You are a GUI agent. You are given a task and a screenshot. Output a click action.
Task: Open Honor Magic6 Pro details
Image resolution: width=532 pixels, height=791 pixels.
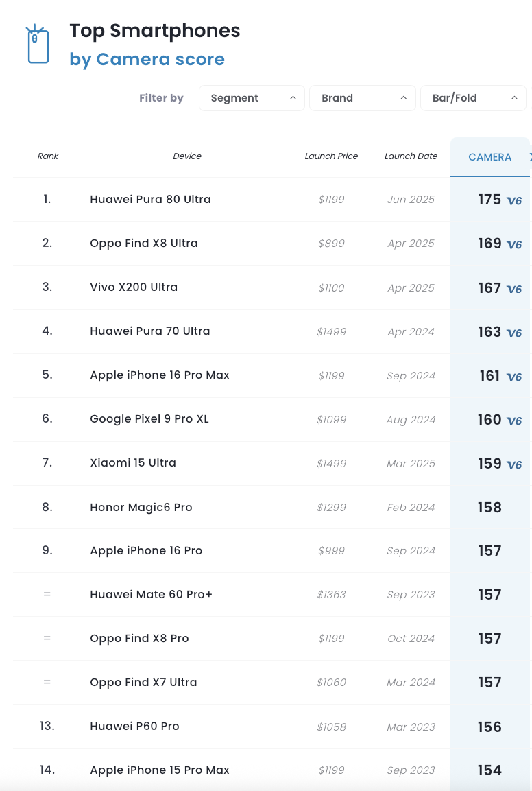141,507
